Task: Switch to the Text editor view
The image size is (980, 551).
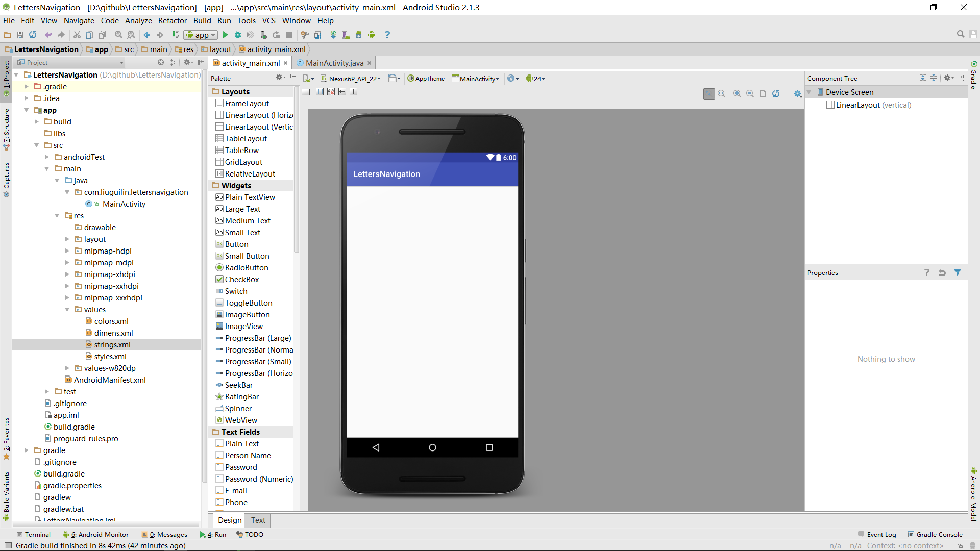Action: [x=258, y=520]
